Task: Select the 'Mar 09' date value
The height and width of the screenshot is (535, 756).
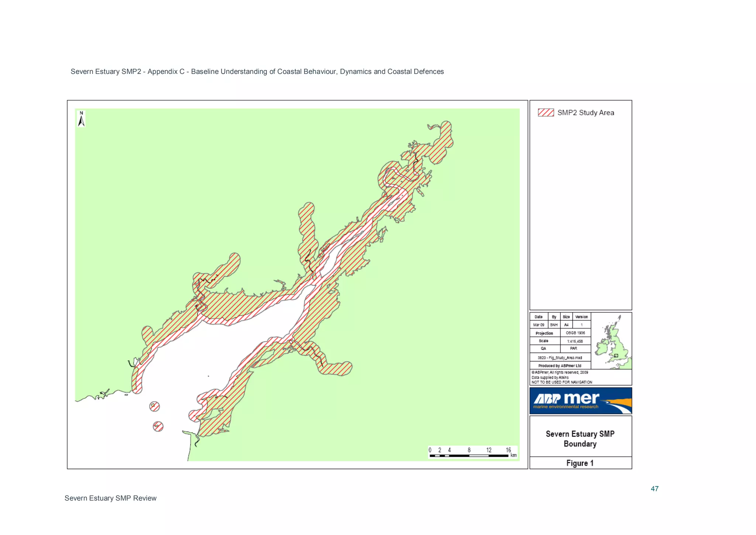Action: click(x=539, y=325)
